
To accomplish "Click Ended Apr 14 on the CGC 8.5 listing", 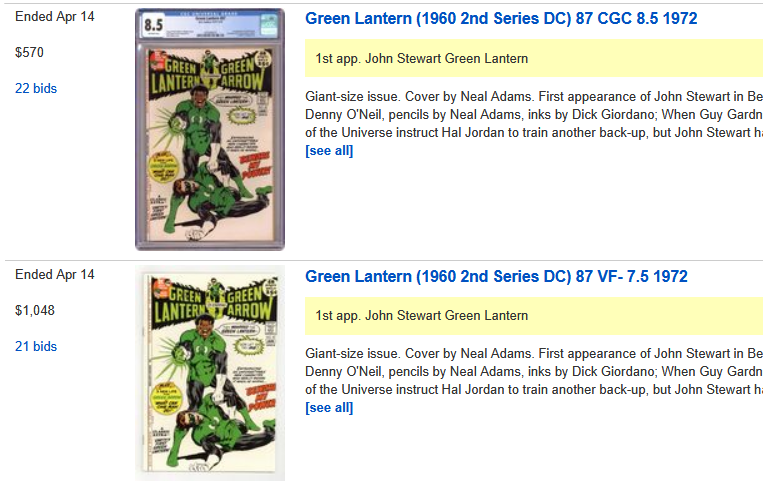I will [55, 17].
